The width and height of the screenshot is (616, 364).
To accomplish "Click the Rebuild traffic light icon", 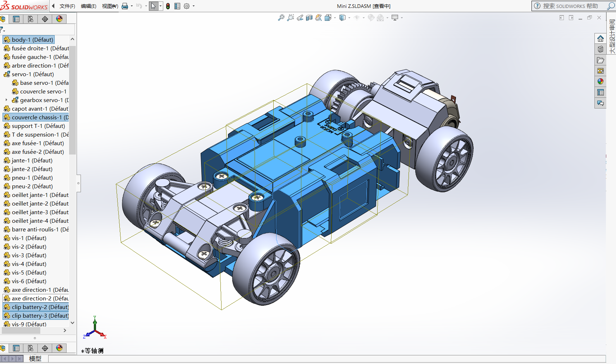I will click(x=168, y=6).
